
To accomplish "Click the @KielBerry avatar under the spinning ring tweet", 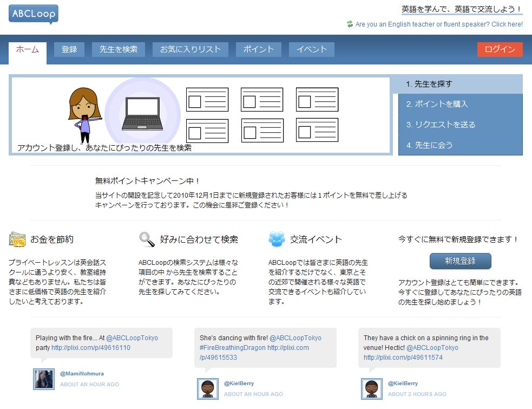I will pos(372,389).
